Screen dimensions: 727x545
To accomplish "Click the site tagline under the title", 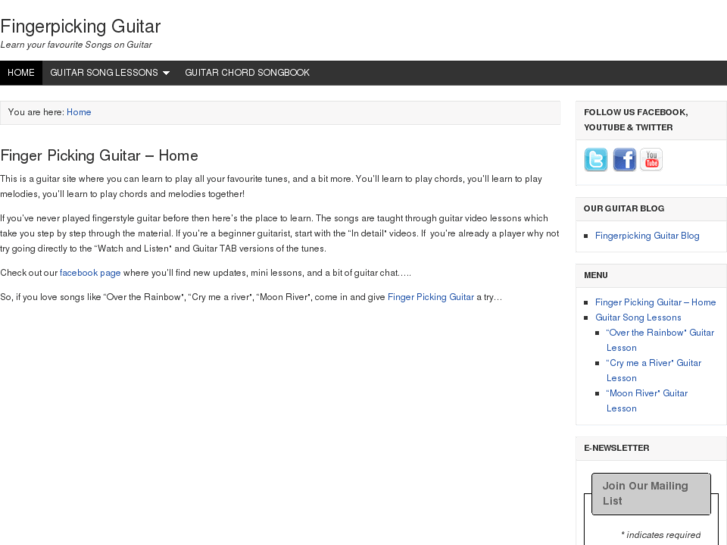I will pyautogui.click(x=76, y=45).
